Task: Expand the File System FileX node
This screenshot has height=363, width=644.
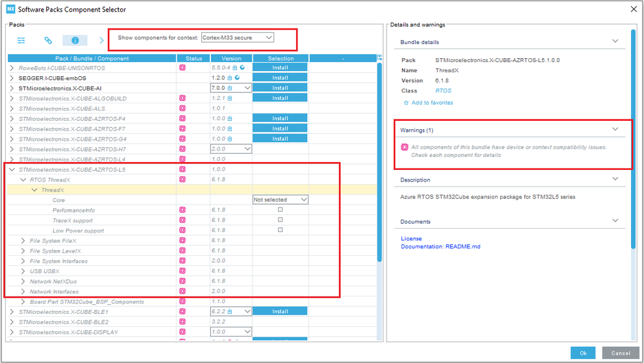Action: (23, 240)
